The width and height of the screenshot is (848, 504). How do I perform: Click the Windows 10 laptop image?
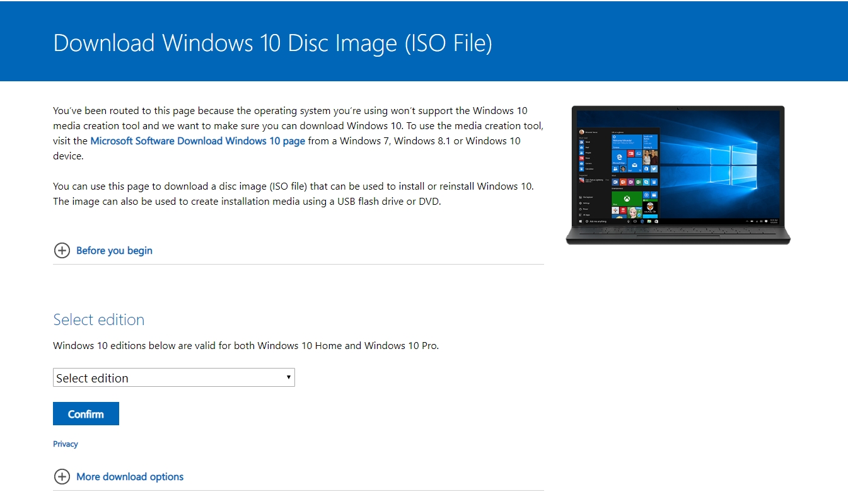tap(678, 175)
